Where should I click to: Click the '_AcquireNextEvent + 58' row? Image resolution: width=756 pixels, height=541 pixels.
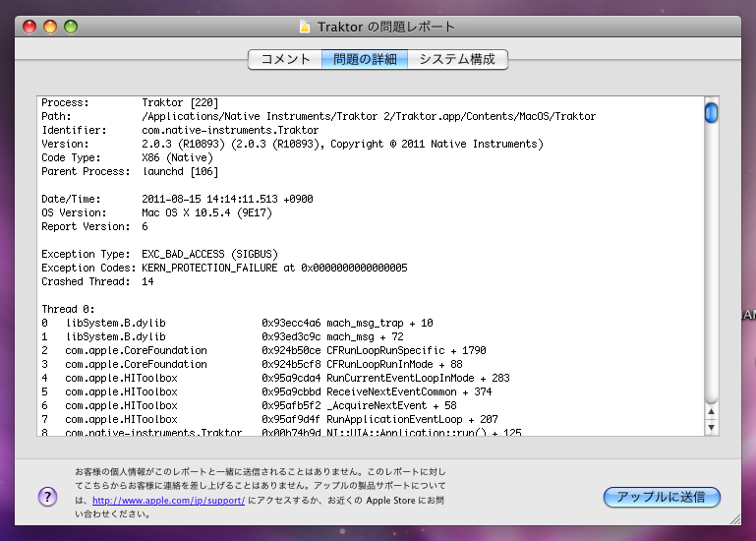point(249,405)
